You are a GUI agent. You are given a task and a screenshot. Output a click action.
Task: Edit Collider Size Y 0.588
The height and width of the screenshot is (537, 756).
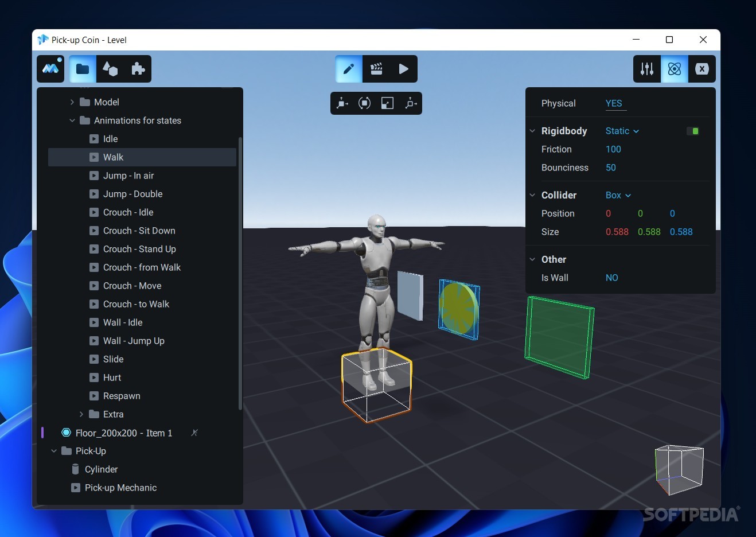649,232
